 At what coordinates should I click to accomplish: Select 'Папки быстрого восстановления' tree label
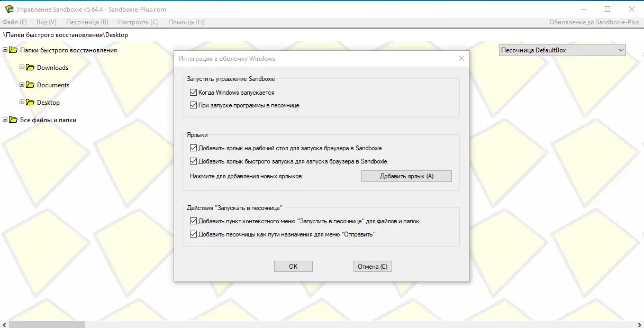click(x=68, y=50)
